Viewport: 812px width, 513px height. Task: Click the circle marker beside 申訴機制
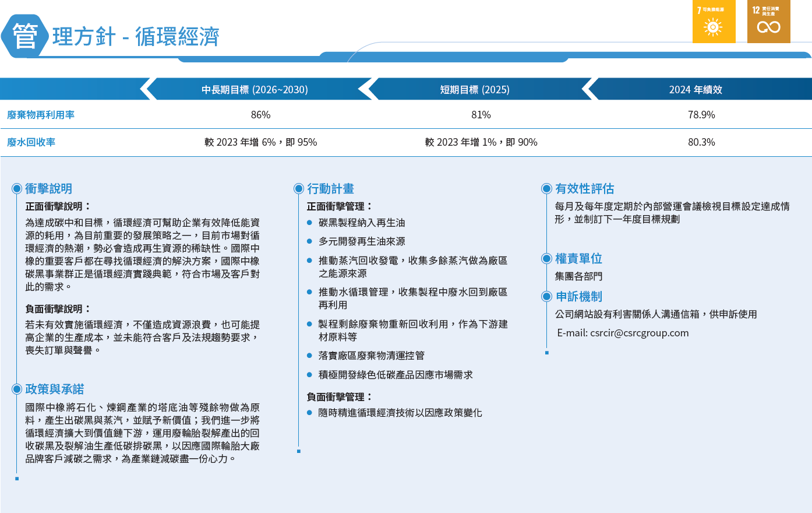546,297
